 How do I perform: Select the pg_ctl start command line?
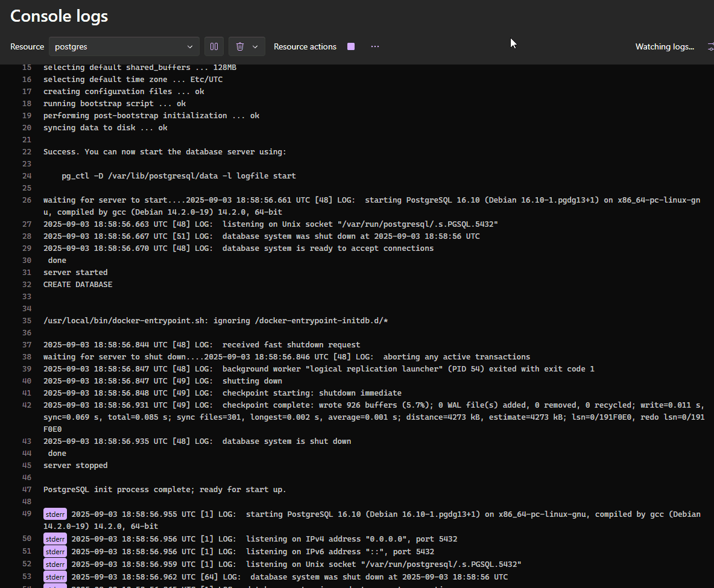coord(178,176)
